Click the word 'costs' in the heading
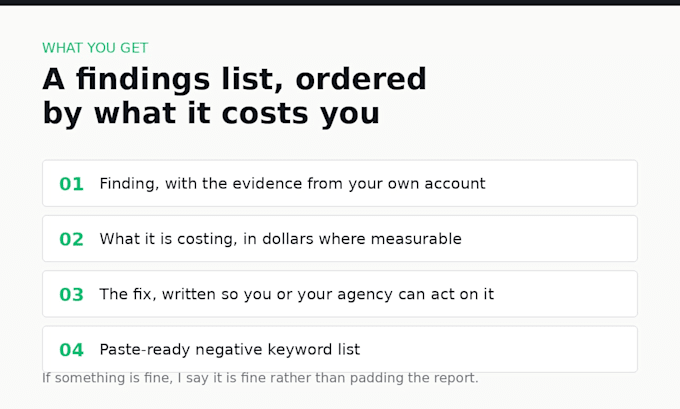Image resolution: width=680 pixels, height=409 pixels. 267,114
